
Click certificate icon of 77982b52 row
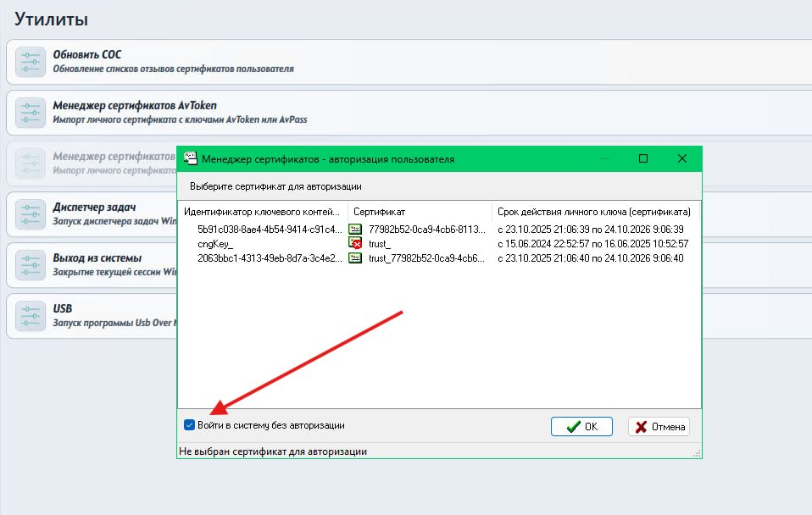coord(356,230)
